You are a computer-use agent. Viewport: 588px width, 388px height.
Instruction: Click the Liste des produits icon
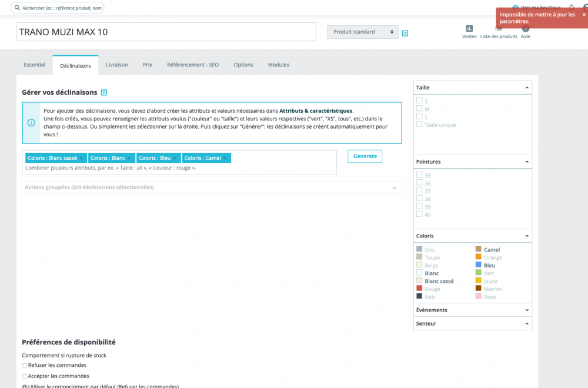tap(499, 29)
